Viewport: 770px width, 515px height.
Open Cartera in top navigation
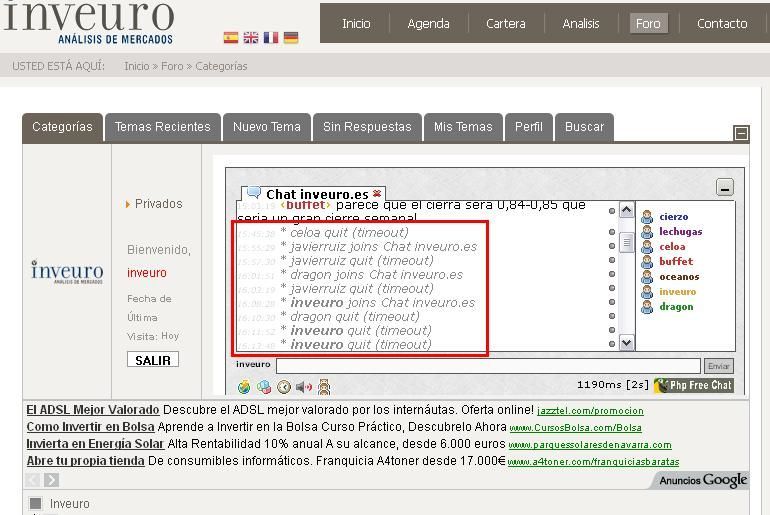506,24
